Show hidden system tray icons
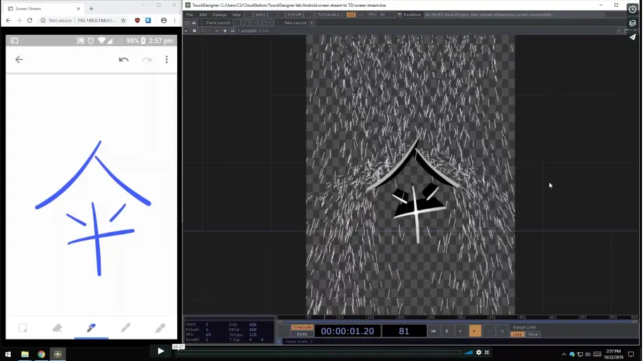 (x=564, y=354)
